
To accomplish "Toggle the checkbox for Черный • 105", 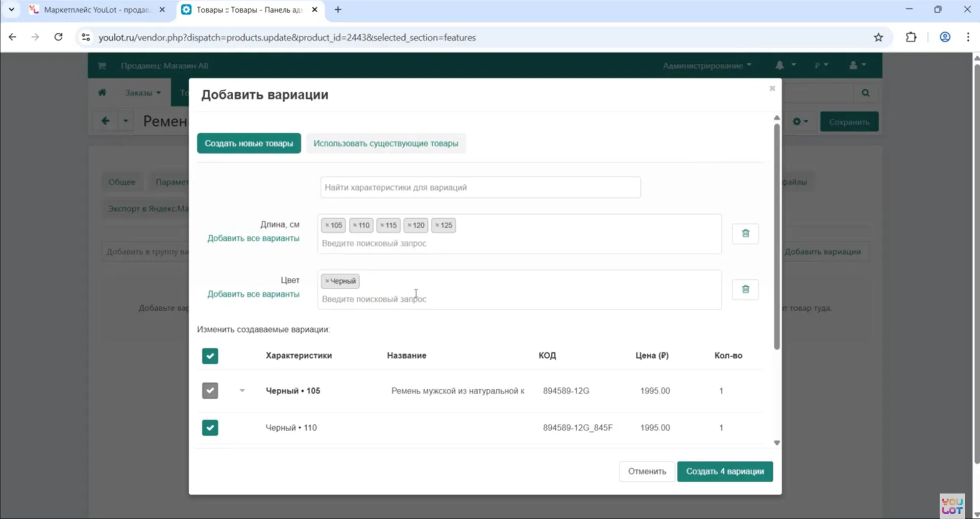I will (210, 391).
